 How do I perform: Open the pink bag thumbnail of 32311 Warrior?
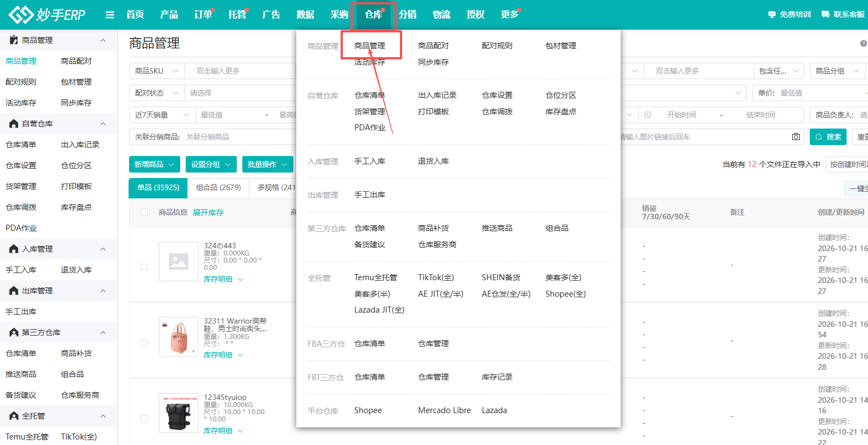(179, 337)
